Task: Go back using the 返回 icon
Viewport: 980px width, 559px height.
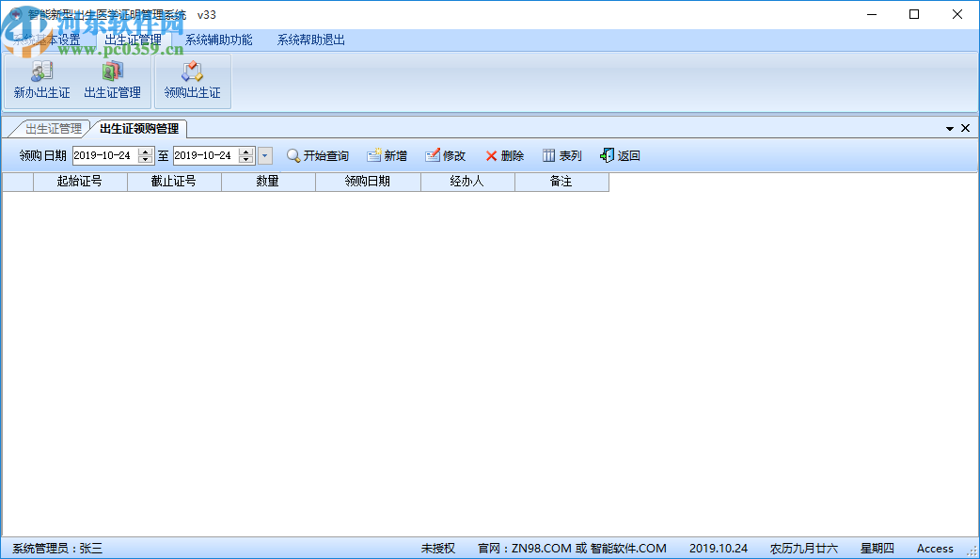Action: [x=619, y=155]
